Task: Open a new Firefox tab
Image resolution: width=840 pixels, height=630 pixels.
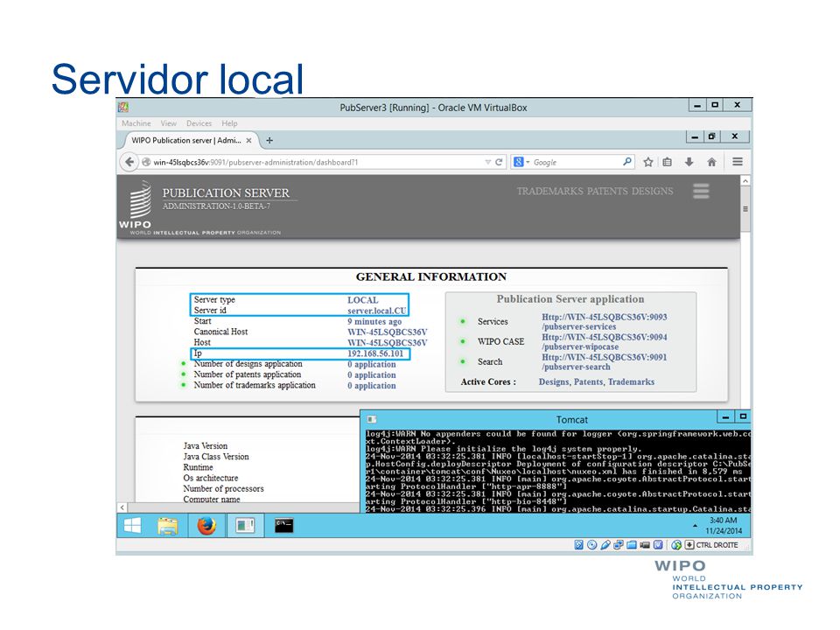Action: tap(269, 140)
